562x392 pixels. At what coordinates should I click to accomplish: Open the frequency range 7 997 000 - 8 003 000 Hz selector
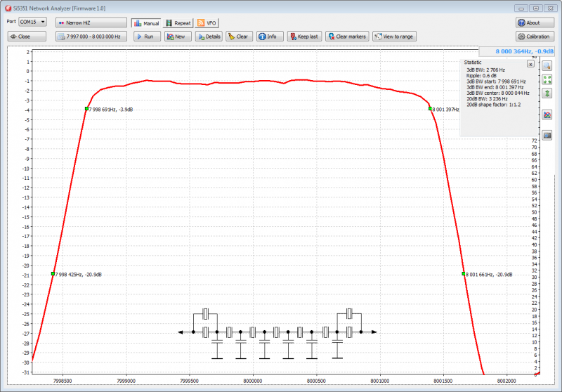tap(91, 36)
